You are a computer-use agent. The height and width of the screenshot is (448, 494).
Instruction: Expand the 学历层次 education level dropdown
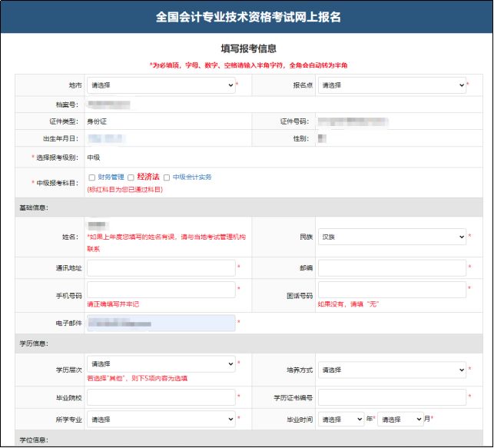(161, 363)
